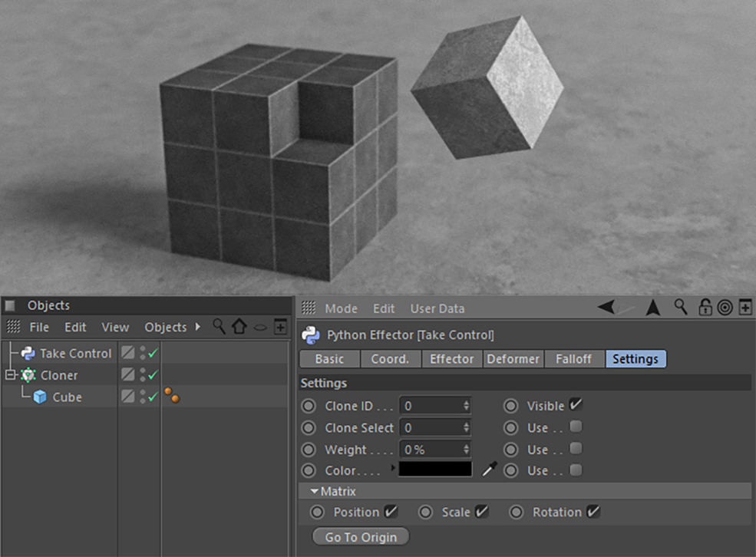Viewport: 756px width, 557px height.
Task: Open the search tool in the Objects panel toolbar
Action: 220,327
